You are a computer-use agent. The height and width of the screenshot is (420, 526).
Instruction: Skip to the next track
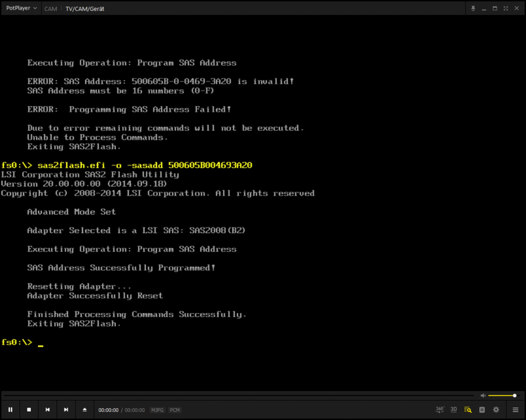66,410
